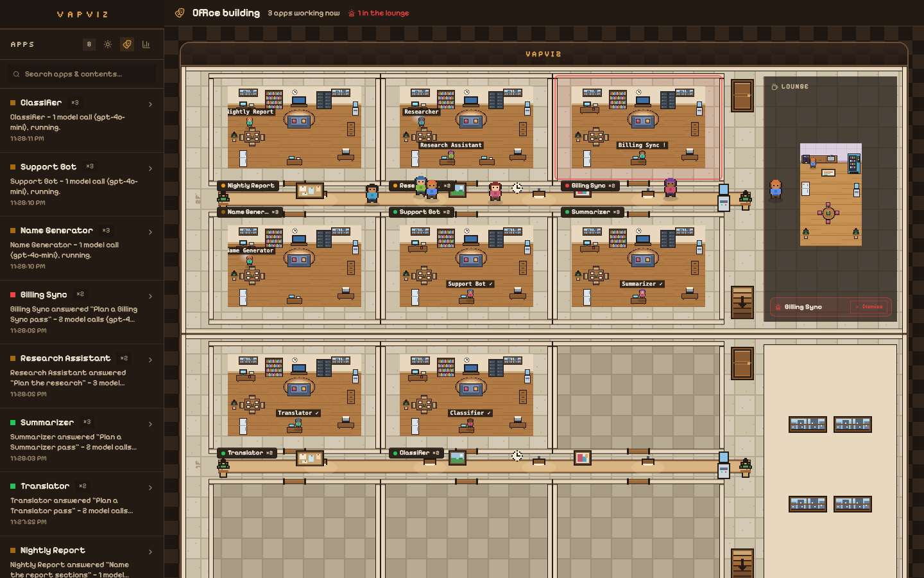Viewport: 924px width, 578px height.
Task: Click the 'Researcher' desk label
Action: tap(422, 112)
